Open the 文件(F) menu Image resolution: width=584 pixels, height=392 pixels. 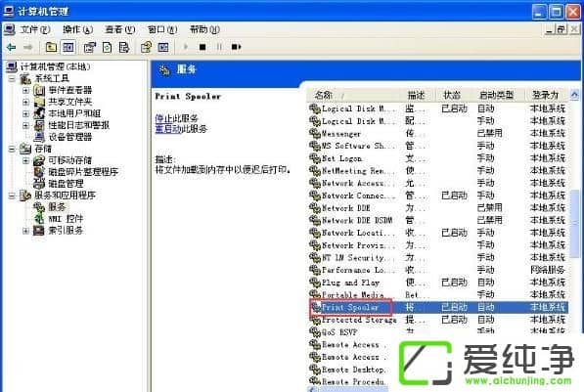tap(34, 29)
